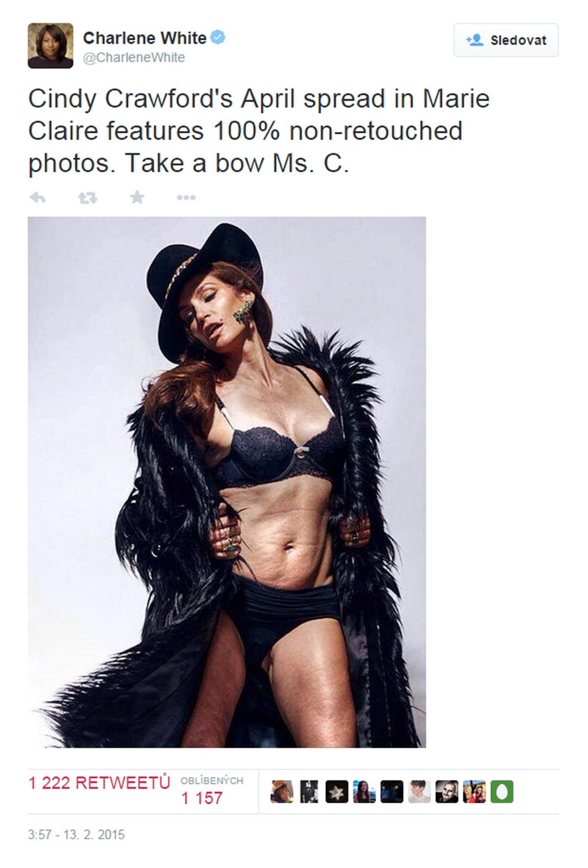Screen dimensions: 588x868
Task: Click the white flower avatar
Action: [x=336, y=792]
